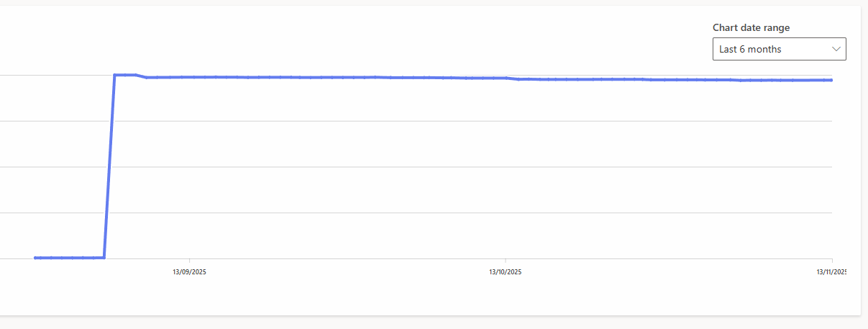Screen dimensions: 868x329
Task: Click the blue line's rightmost end point
Action: 831,80
